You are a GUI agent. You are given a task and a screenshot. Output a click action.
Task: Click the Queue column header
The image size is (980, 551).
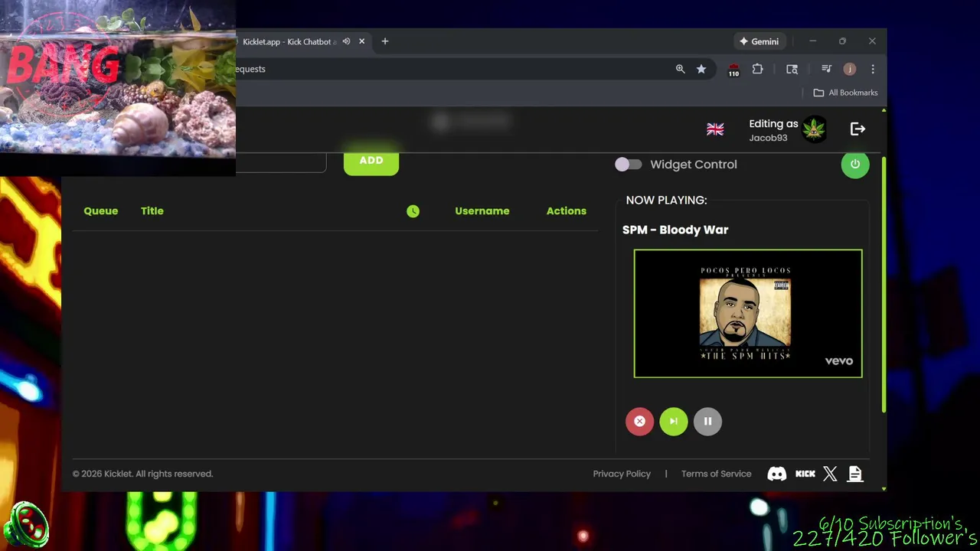point(101,211)
